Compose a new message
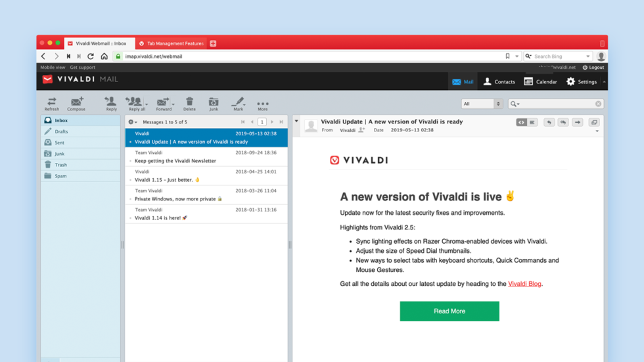 click(x=76, y=103)
